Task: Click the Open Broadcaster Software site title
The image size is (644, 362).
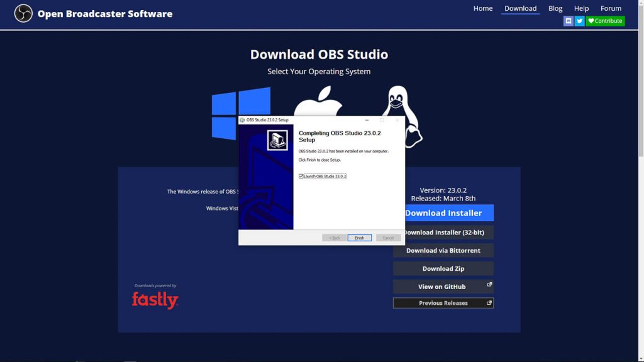Action: (105, 14)
